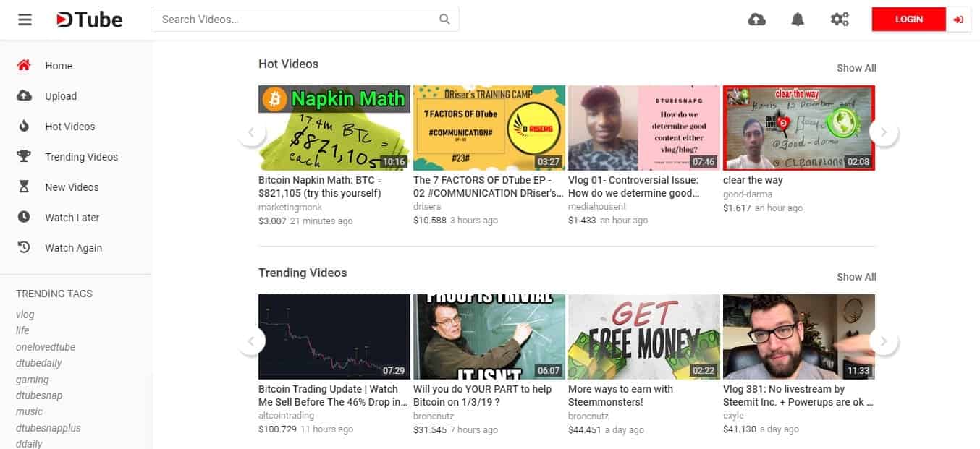Select the dtubesnap trending tag

[x=39, y=395]
